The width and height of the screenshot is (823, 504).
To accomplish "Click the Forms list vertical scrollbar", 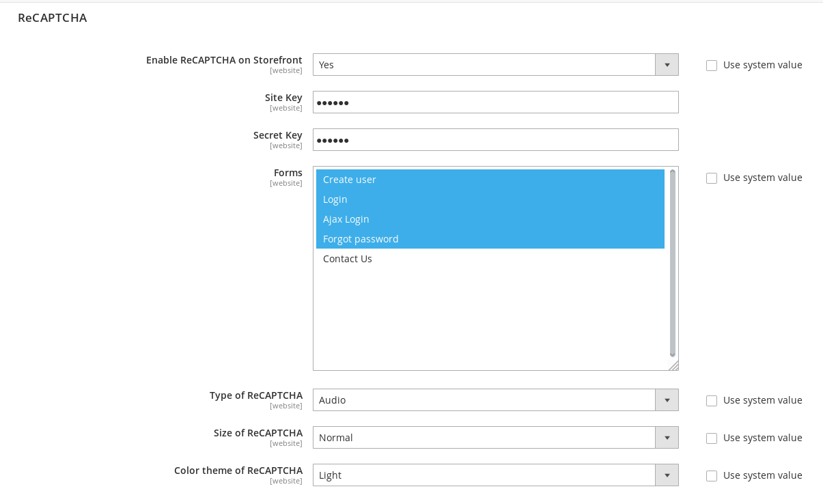I will pos(672,263).
